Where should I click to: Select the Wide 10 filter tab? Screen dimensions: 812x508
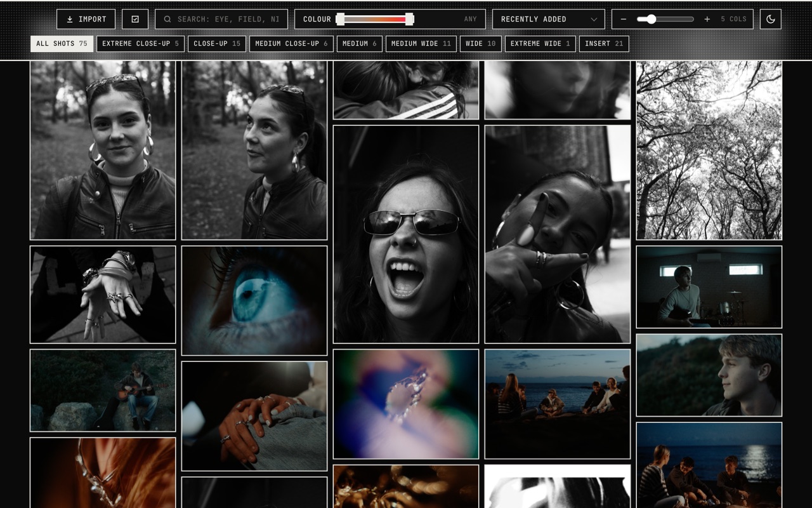[481, 44]
